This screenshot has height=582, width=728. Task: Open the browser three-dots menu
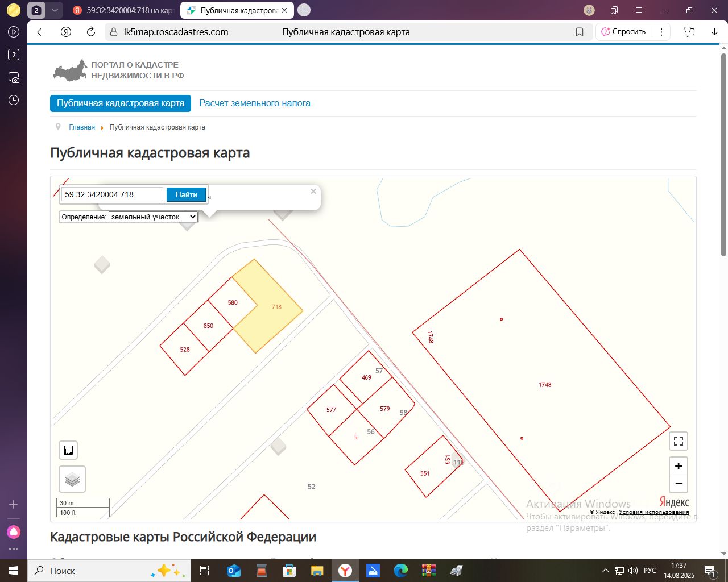coord(661,32)
